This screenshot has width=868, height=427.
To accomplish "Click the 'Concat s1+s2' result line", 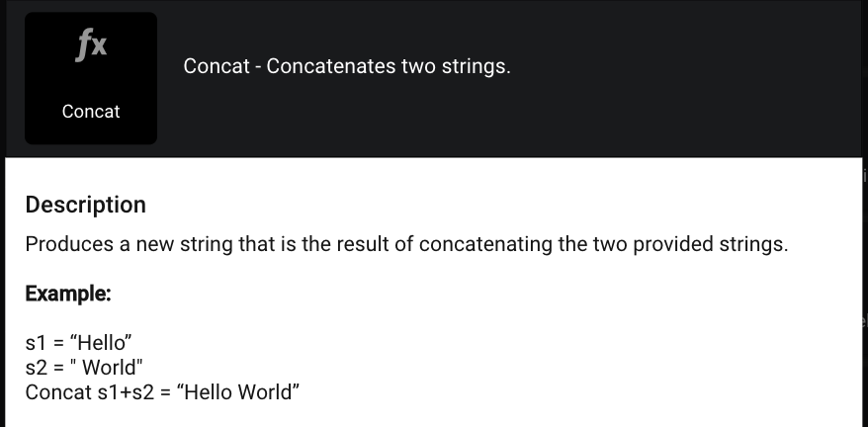I will click(x=162, y=392).
